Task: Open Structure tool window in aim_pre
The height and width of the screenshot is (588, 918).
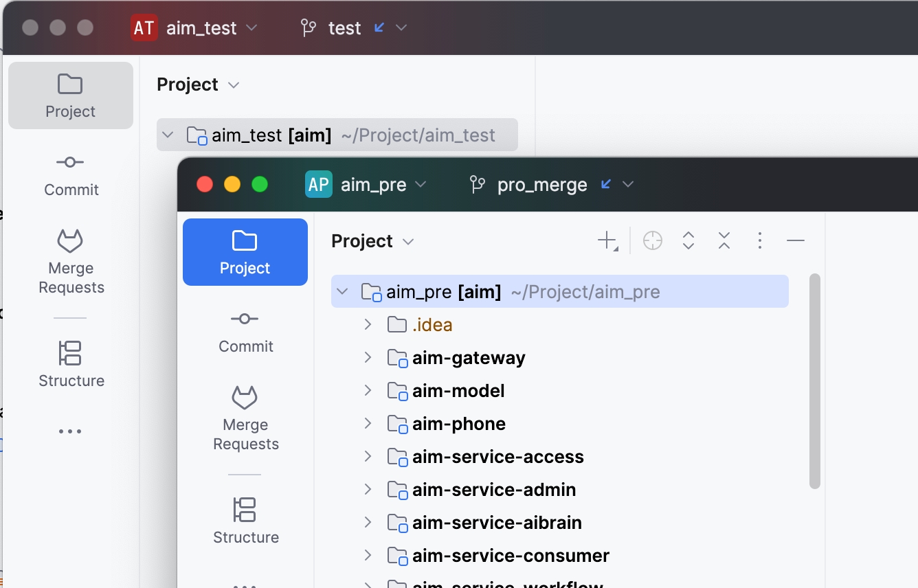Action: [x=245, y=521]
